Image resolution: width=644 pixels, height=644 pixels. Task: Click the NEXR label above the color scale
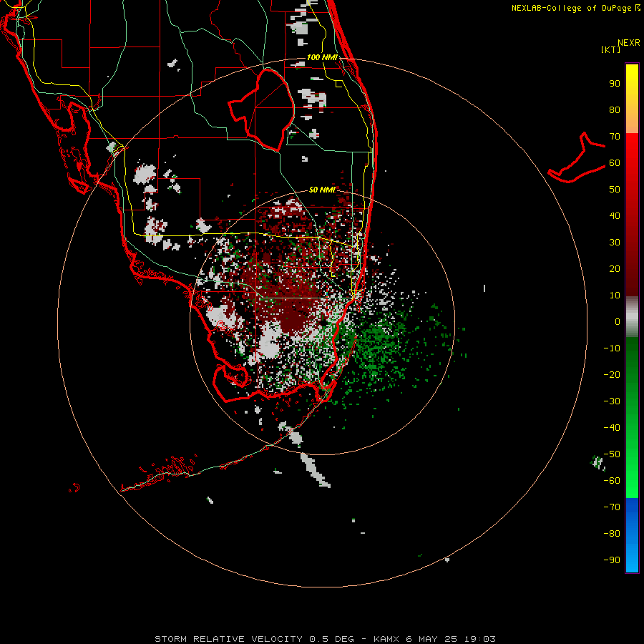[x=629, y=43]
